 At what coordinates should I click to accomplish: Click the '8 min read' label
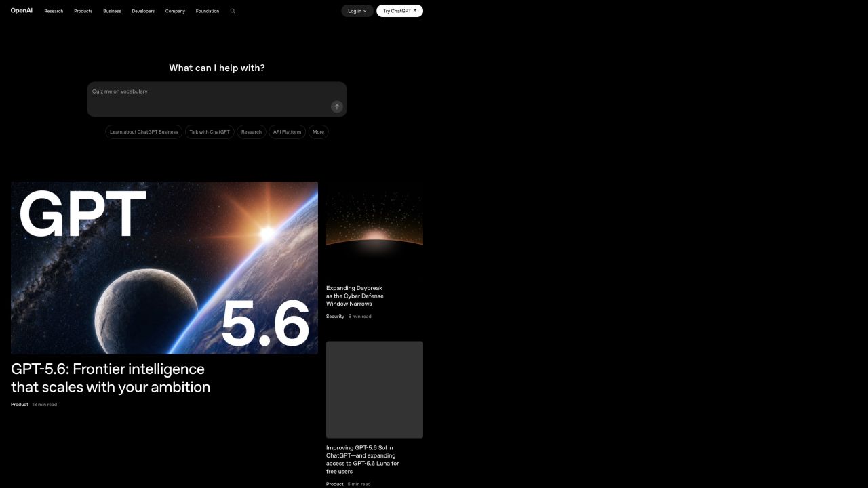coord(360,317)
